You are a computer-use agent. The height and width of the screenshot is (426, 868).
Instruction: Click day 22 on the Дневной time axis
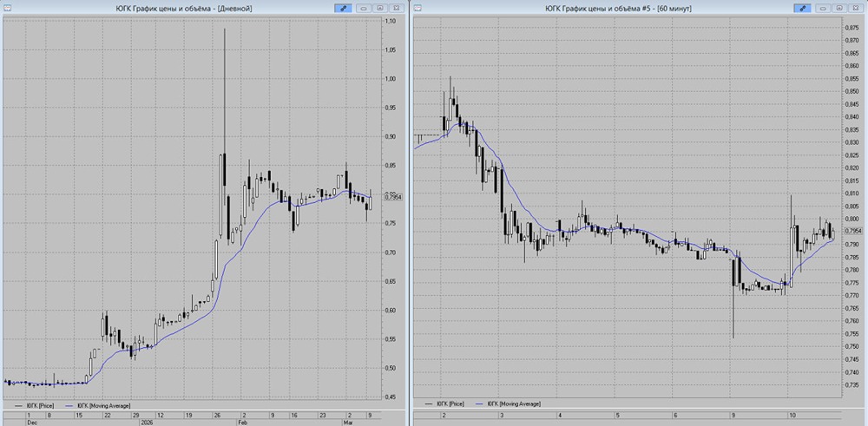coord(108,415)
